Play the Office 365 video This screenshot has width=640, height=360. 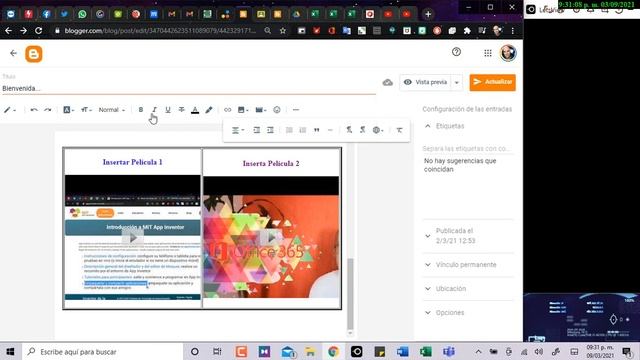(x=271, y=238)
